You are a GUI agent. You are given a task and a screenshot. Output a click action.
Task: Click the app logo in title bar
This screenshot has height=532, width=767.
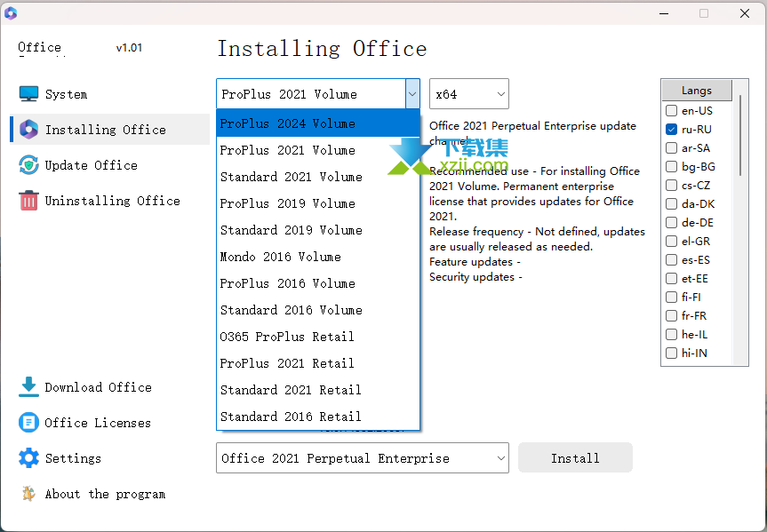[11, 13]
